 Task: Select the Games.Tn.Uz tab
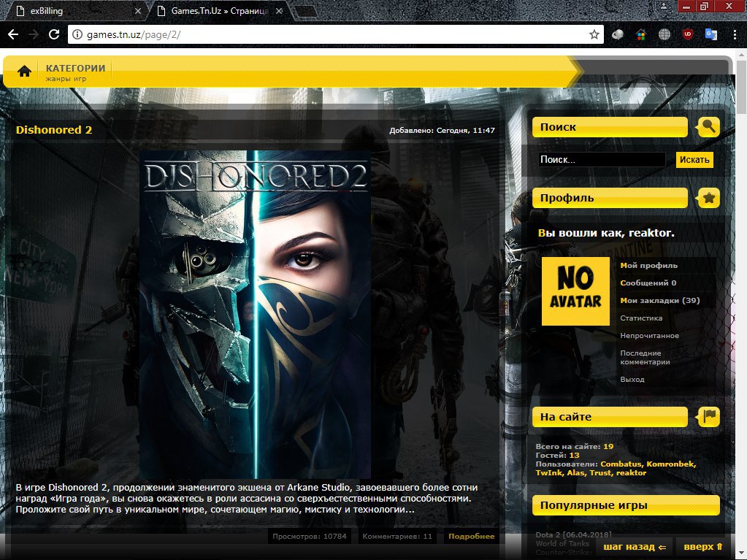[219, 10]
